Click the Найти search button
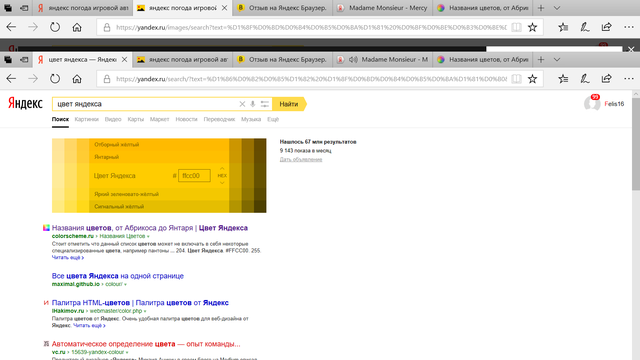 289,104
